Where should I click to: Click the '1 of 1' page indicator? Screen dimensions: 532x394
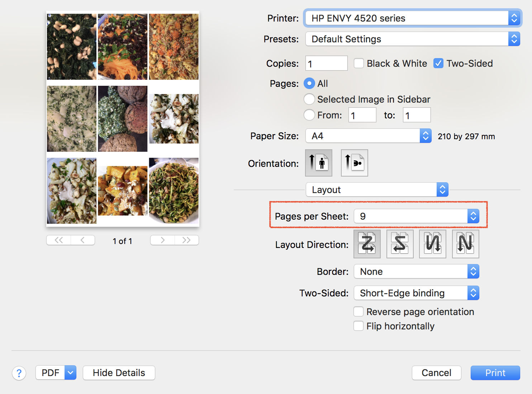tap(123, 241)
